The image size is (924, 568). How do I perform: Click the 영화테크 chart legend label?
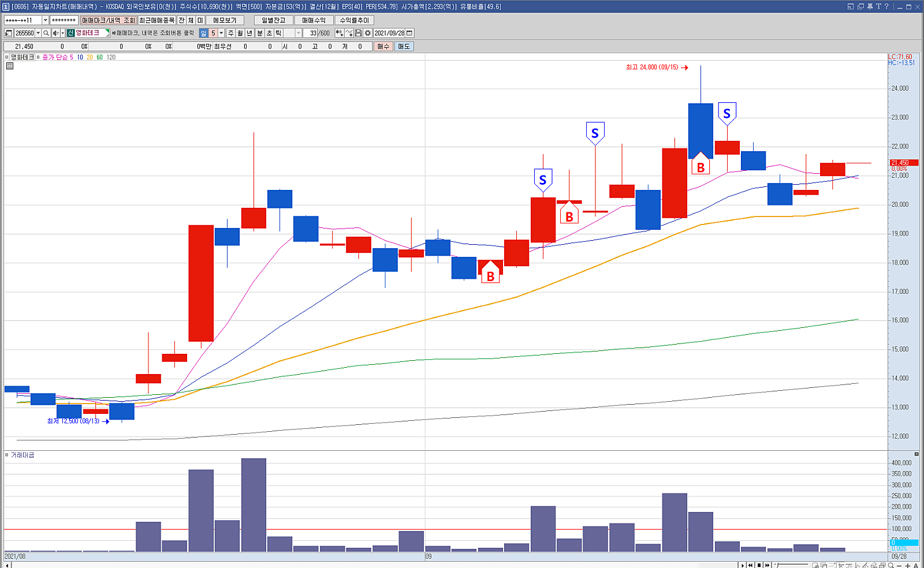tap(23, 57)
